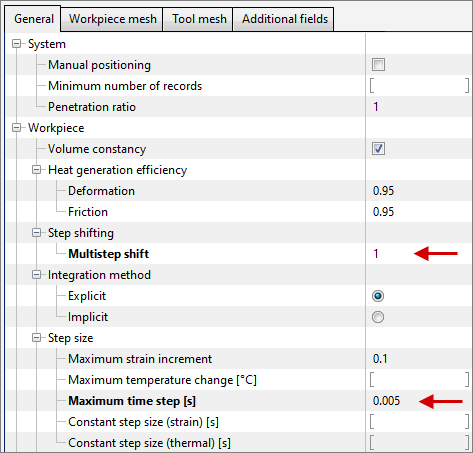
Task: Click the Constant step size (strain) field
Action: (x=419, y=422)
